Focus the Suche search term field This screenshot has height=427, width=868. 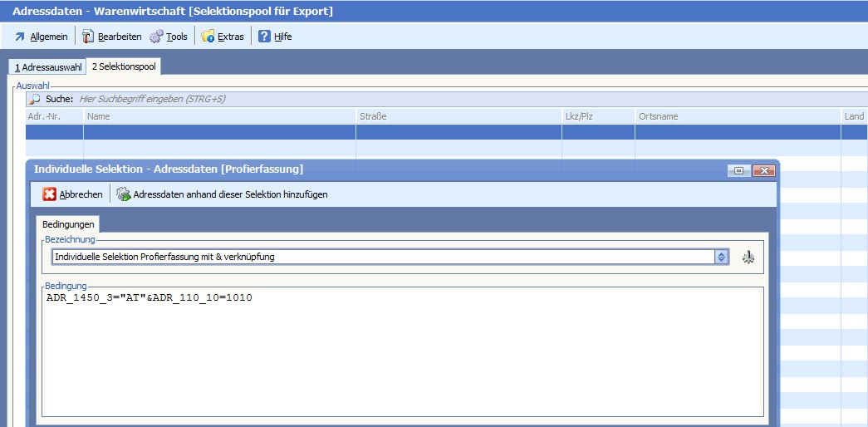pyautogui.click(x=332, y=99)
